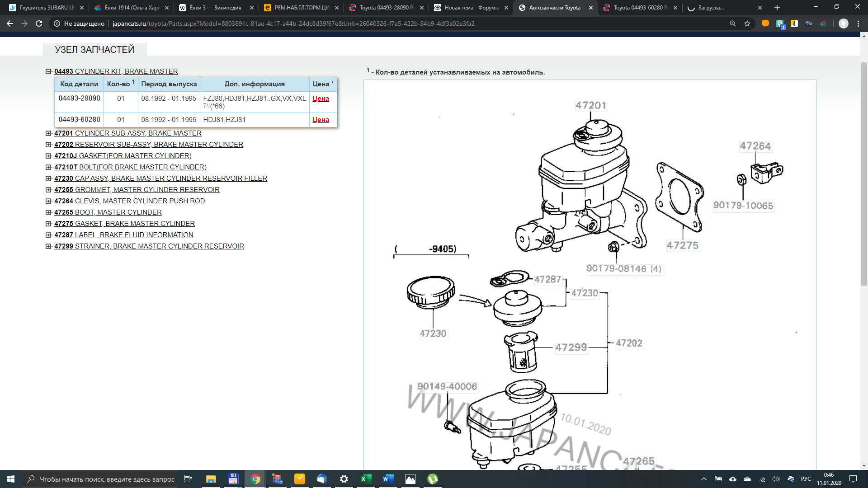The image size is (868, 488).
Task: Open the orange chat extension icon
Action: pyautogui.click(x=765, y=23)
